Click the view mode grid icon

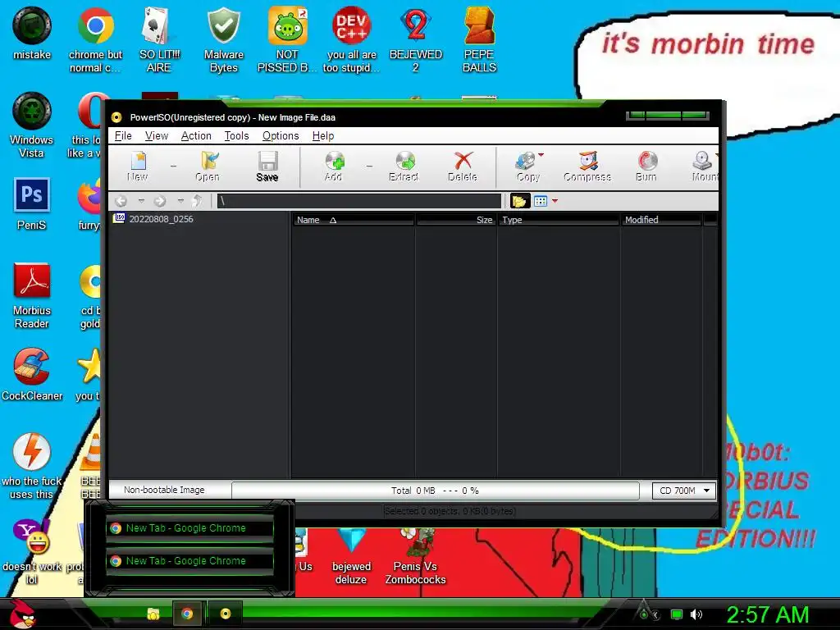[541, 201]
